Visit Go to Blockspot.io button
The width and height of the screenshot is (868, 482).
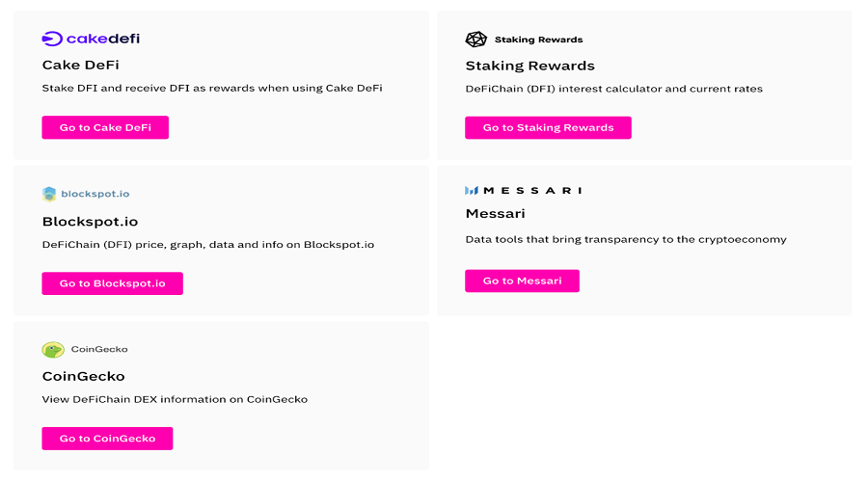click(x=113, y=283)
